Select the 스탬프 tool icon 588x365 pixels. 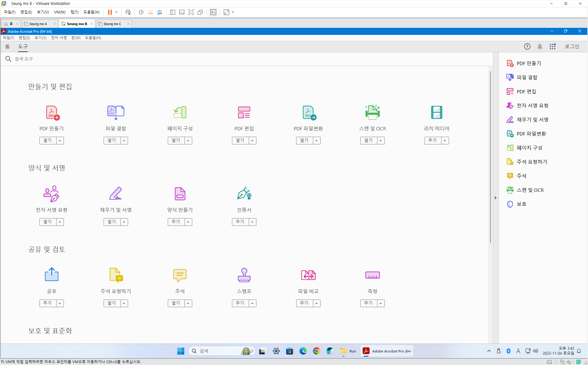(x=244, y=275)
